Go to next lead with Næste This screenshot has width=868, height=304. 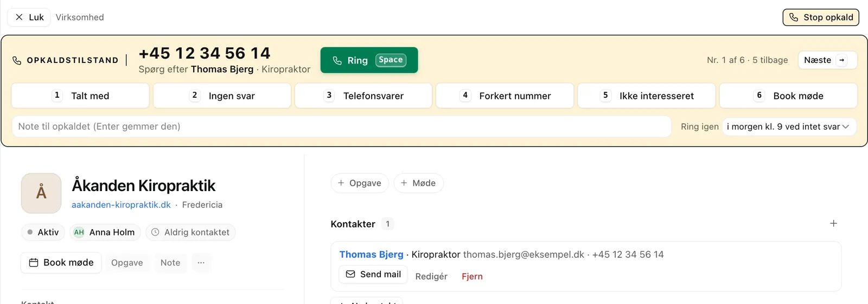point(827,60)
